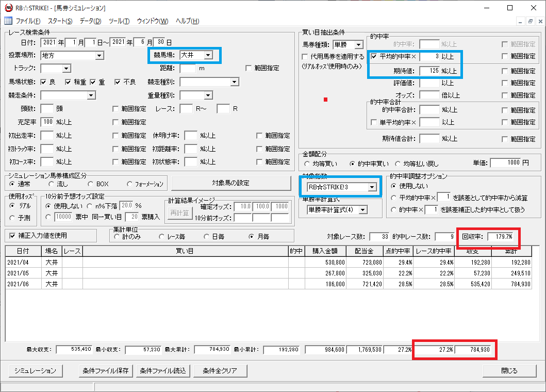The image size is (546, 392).
Task: Open the ファイル(F) menu
Action: tap(28, 21)
